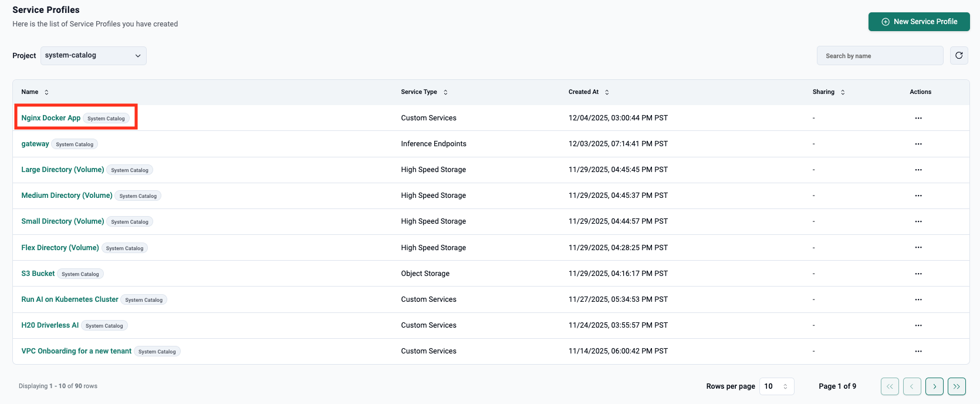Viewport: 980px width, 404px height.
Task: Open actions menu for gateway row
Action: pos(918,144)
